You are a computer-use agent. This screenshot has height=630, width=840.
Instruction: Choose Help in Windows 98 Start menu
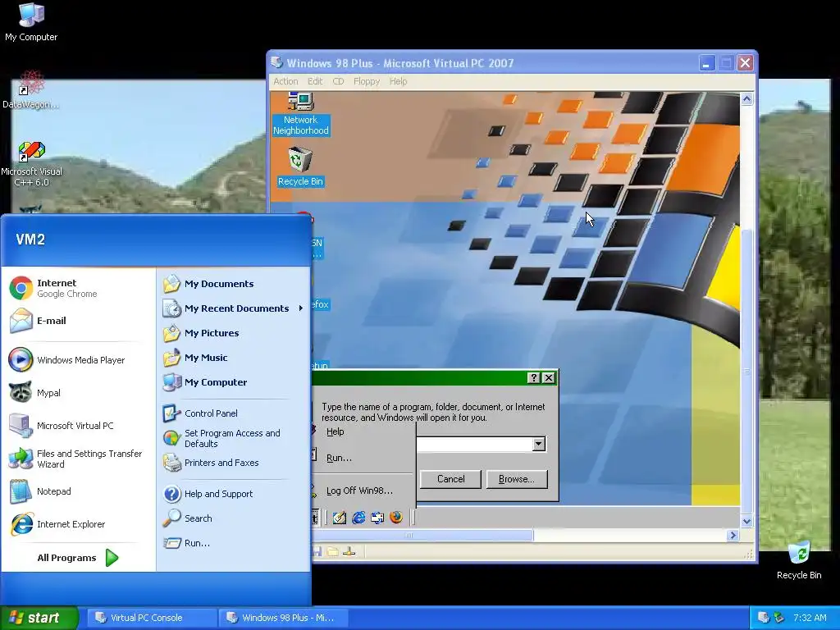tap(363, 431)
